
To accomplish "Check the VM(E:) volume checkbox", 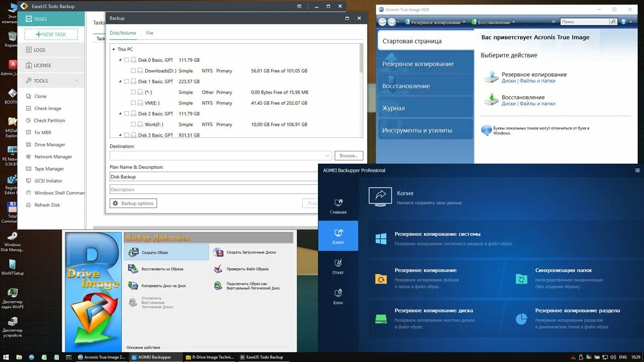I will (x=133, y=103).
